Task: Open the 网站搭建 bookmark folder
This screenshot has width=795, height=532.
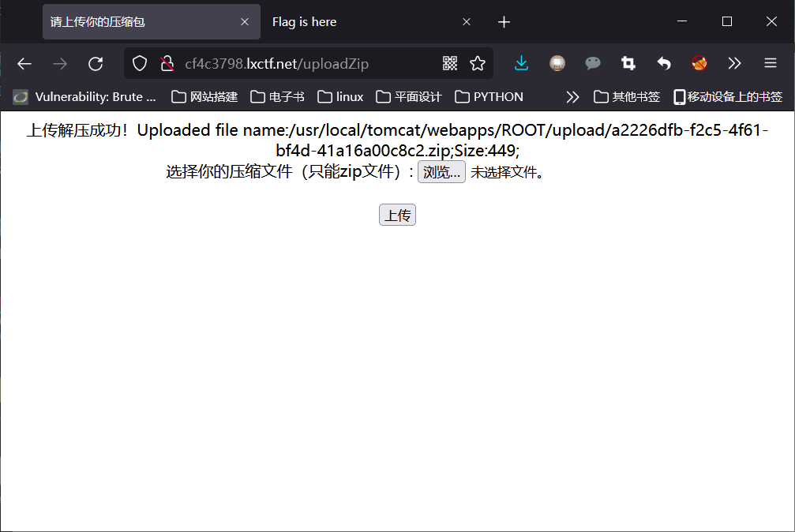Action: pyautogui.click(x=204, y=97)
